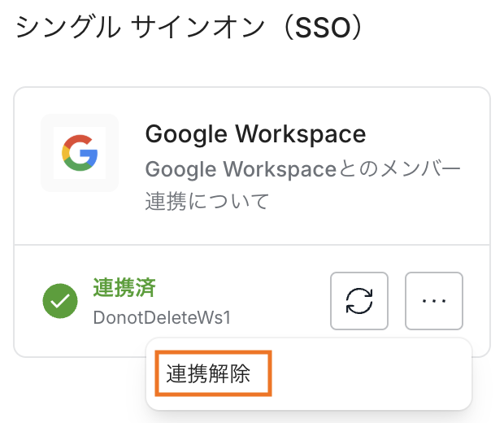Click the Google Workspaceとのメンバー description text
Screen dimensions: 504x423
pos(302,171)
